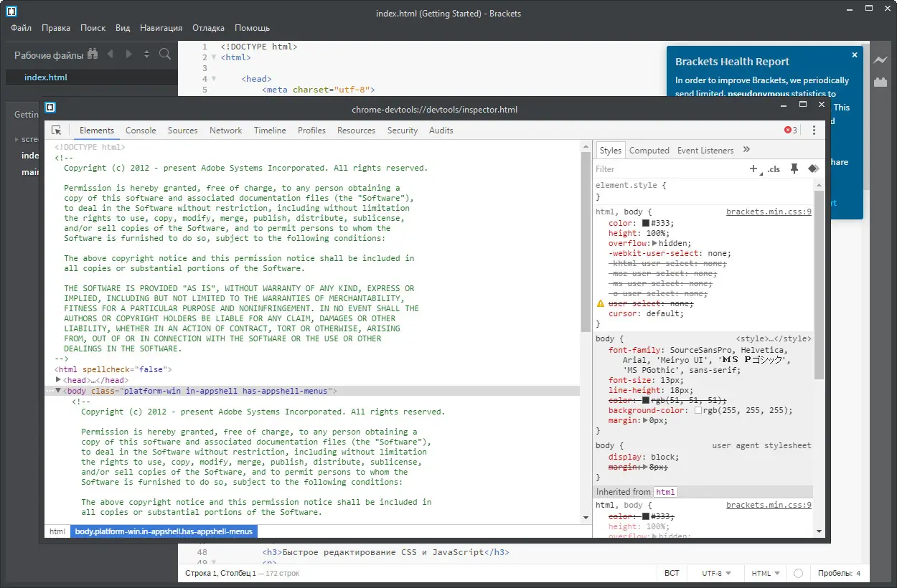Click the #333 color swatch
The width and height of the screenshot is (897, 588).
click(x=646, y=224)
